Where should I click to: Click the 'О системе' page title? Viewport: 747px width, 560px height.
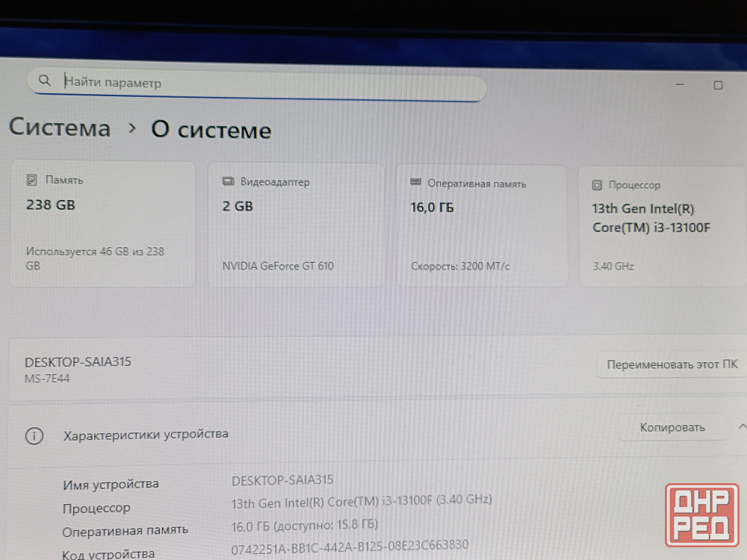pos(211,131)
